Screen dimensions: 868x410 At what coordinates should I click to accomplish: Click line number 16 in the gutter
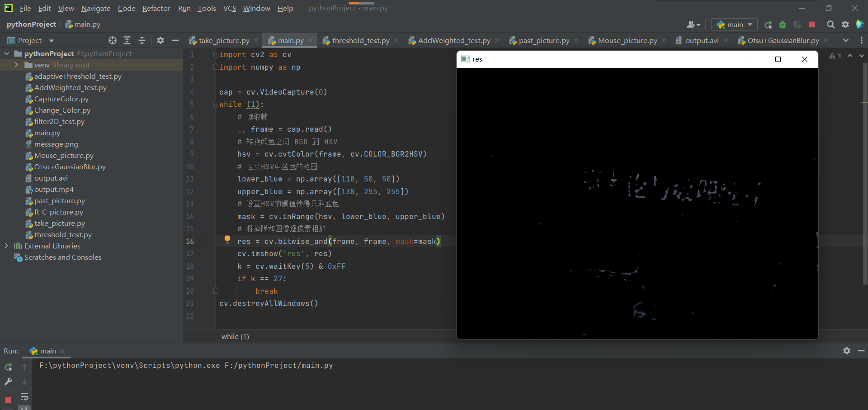[190, 241]
